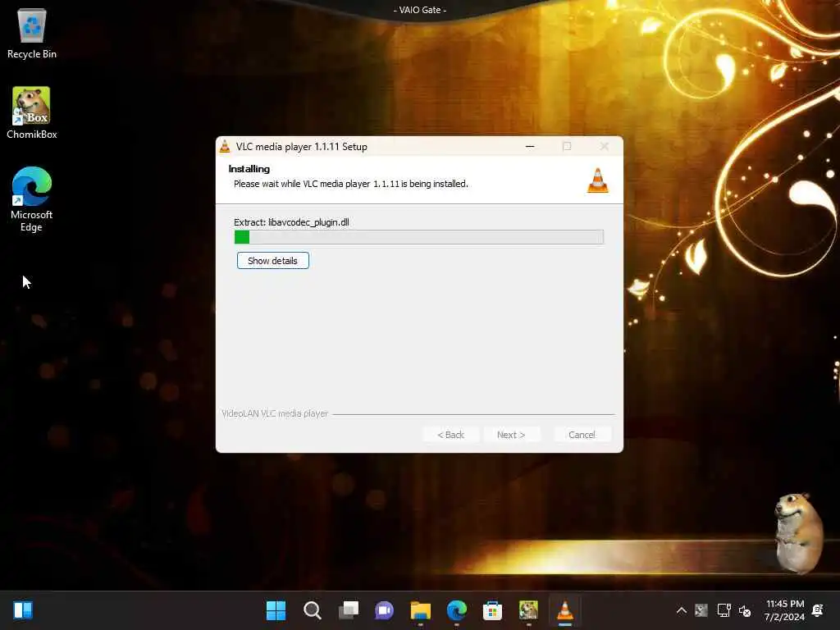Minimize the VLC Setup window
The image size is (840, 630).
530,146
